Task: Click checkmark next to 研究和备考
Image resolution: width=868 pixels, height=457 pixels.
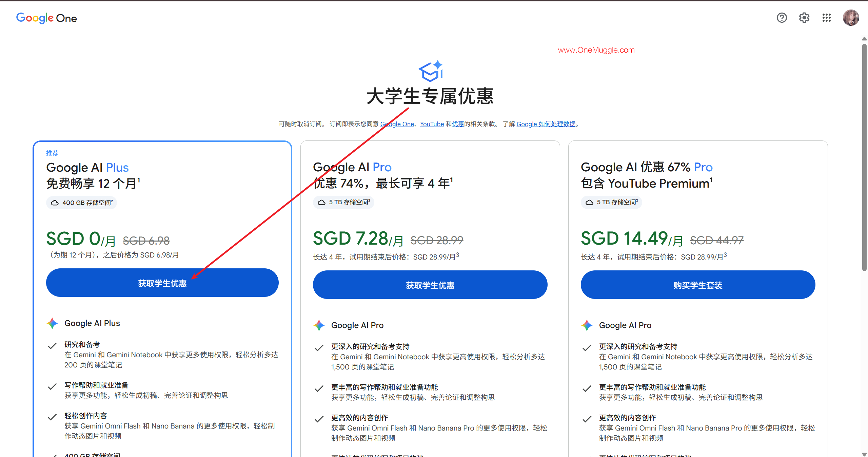Action: [x=52, y=346]
